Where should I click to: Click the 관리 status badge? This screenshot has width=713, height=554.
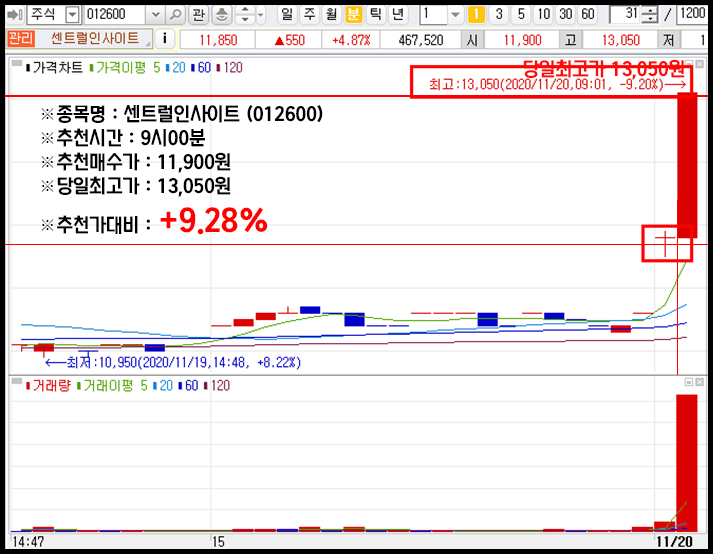21,38
